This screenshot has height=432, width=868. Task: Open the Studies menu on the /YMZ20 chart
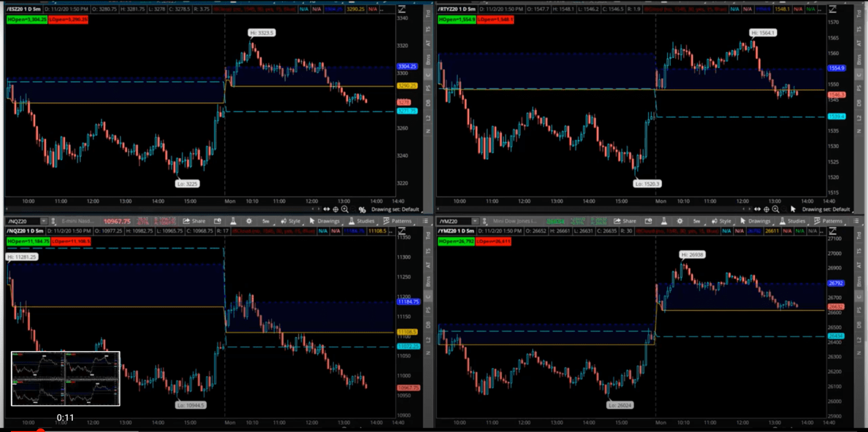pyautogui.click(x=792, y=221)
